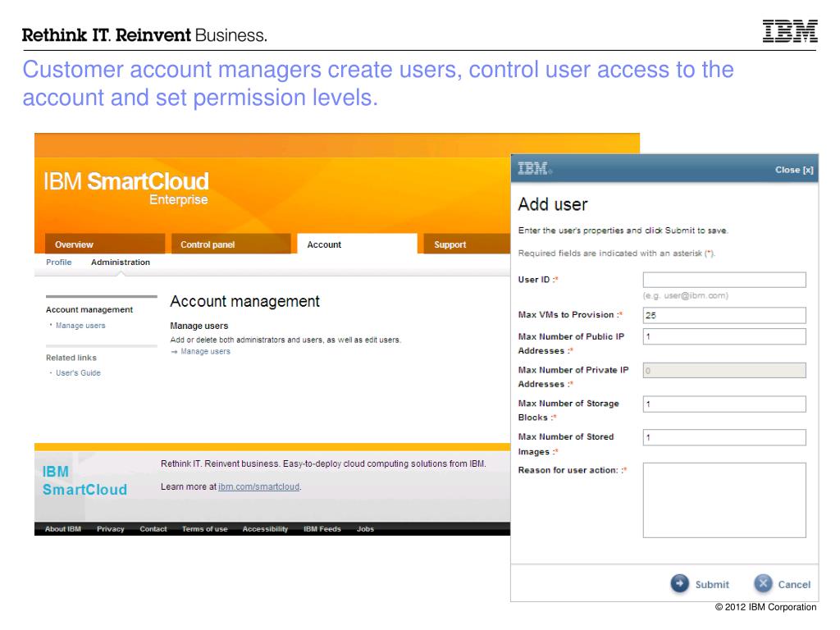Open Terms of use footer link
This screenshot has height=630, width=840.
204,529
